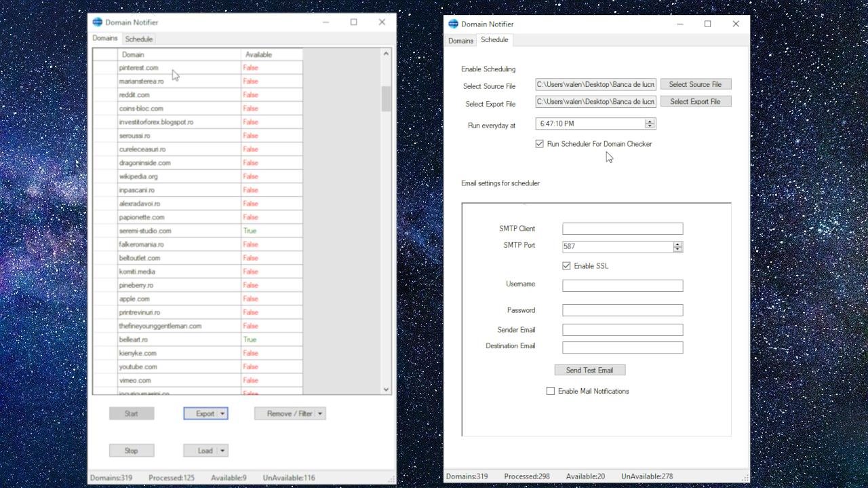Click the Select Source File button
Image resolution: width=868 pixels, height=488 pixels.
click(696, 83)
